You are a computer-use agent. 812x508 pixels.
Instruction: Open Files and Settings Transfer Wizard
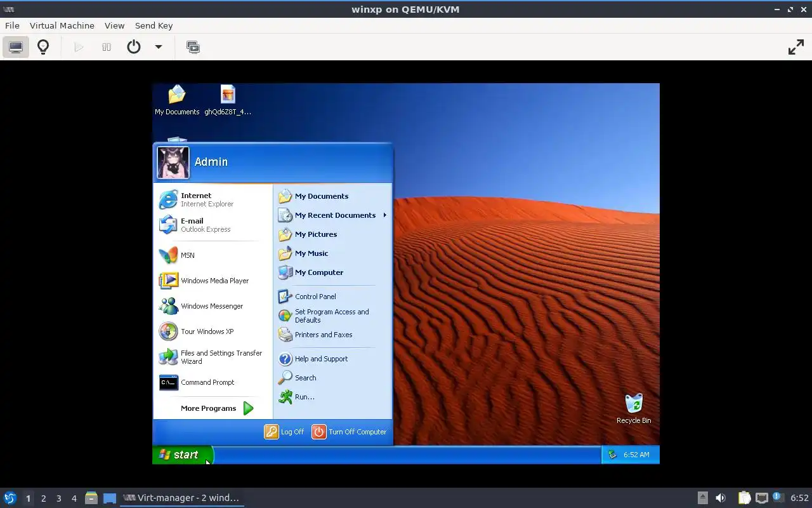tap(213, 357)
